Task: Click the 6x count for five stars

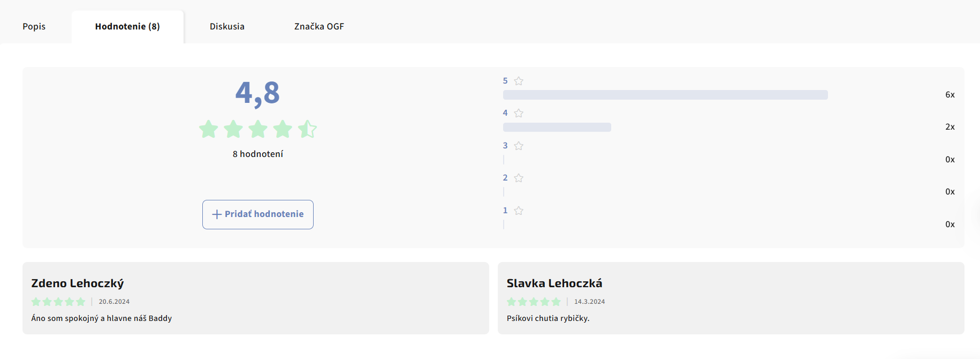Action: coord(950,95)
